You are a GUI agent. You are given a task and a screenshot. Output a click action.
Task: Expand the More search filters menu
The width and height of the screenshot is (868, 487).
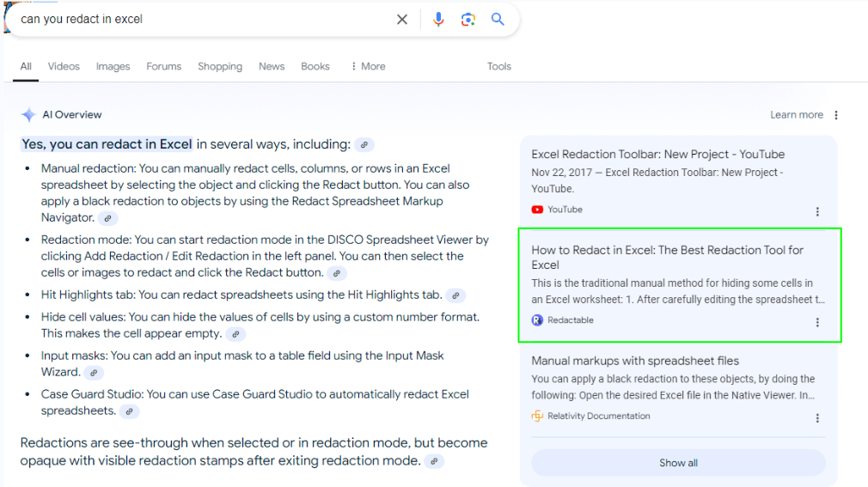tap(368, 66)
